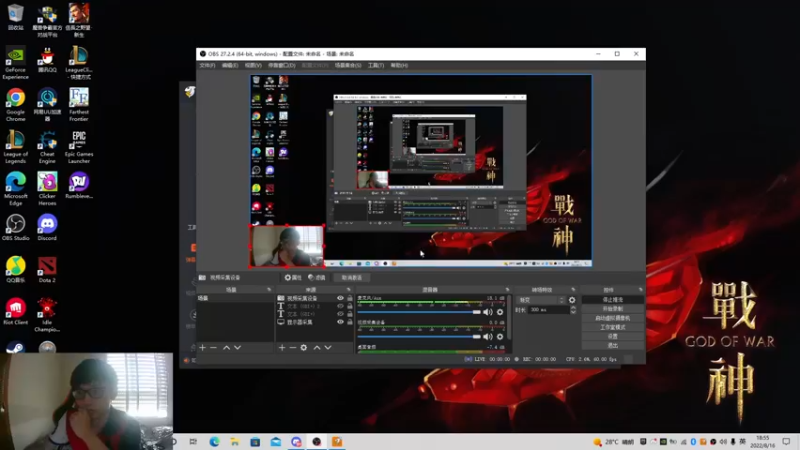Click the Stop Streaming button

click(612, 299)
